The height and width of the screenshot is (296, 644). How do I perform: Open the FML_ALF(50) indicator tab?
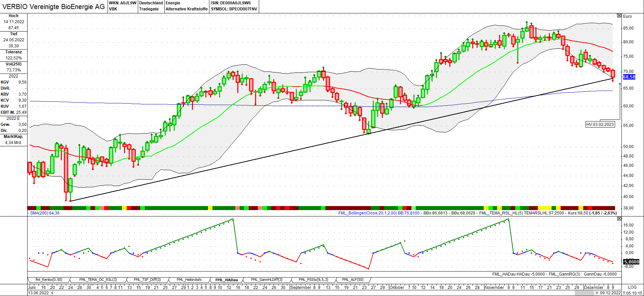click(x=353, y=280)
